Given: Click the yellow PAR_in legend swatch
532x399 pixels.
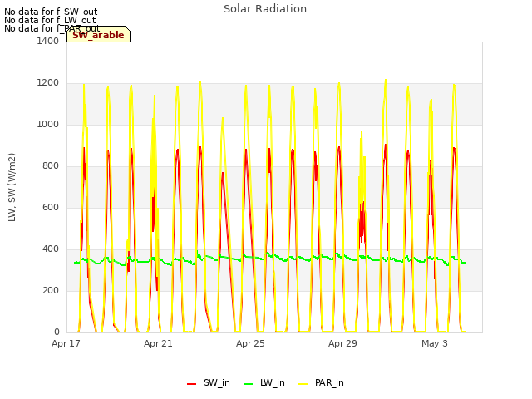Looking at the screenshot, I should pyautogui.click(x=303, y=384).
